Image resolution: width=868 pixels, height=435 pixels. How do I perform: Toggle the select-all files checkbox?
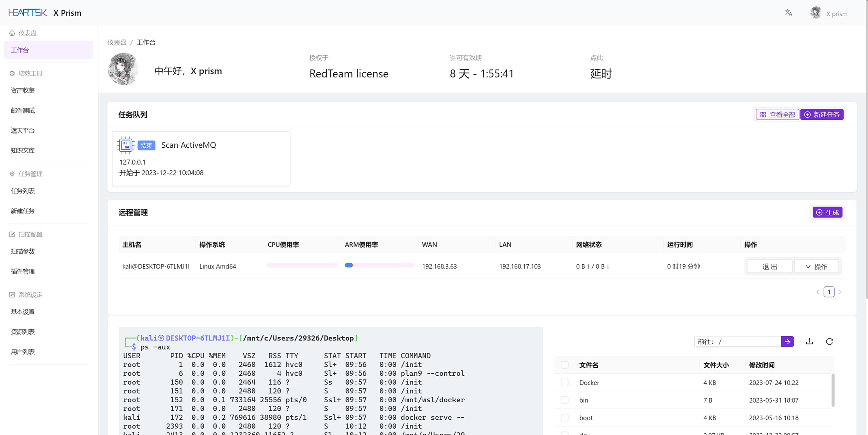click(565, 365)
